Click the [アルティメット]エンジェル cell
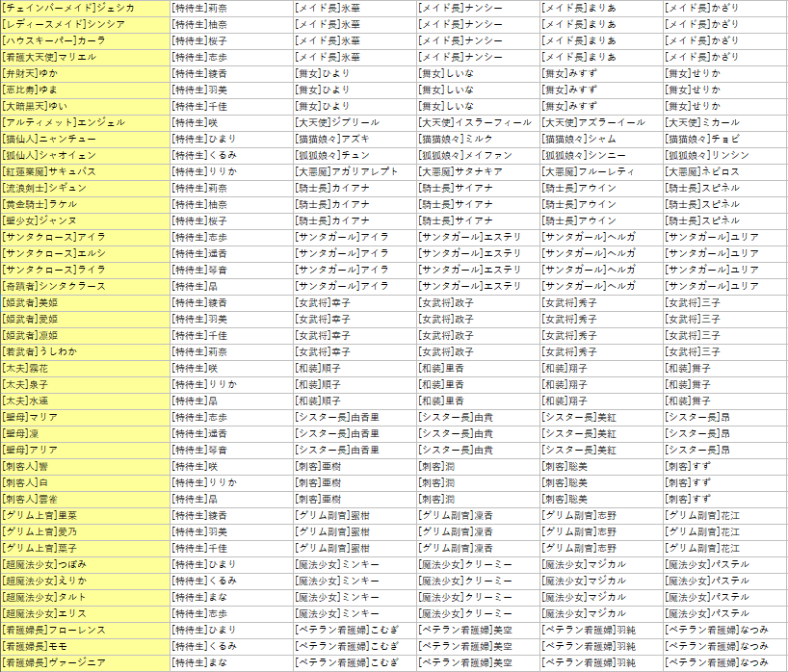This screenshot has height=672, width=788. tap(84, 122)
